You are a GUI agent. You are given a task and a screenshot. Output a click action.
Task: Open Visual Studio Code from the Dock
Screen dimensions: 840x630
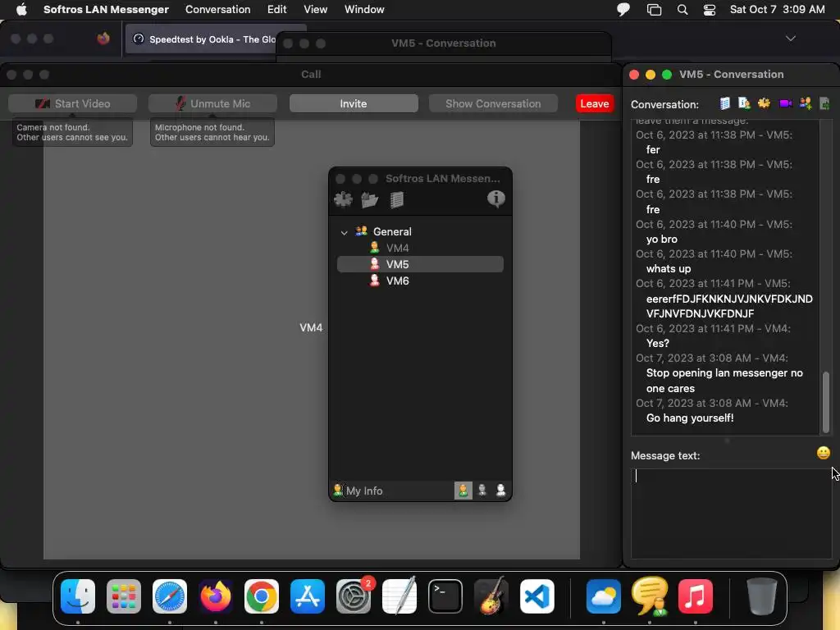536,596
